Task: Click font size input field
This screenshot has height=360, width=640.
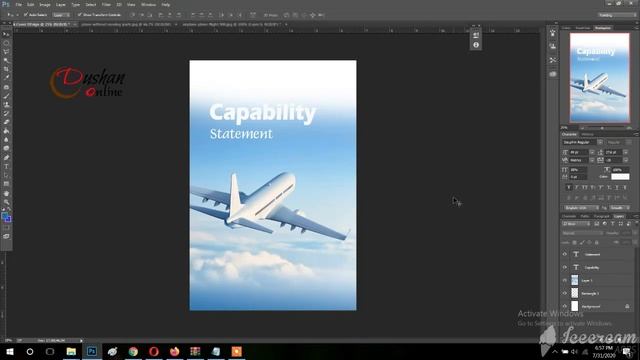Action: pyautogui.click(x=579, y=152)
